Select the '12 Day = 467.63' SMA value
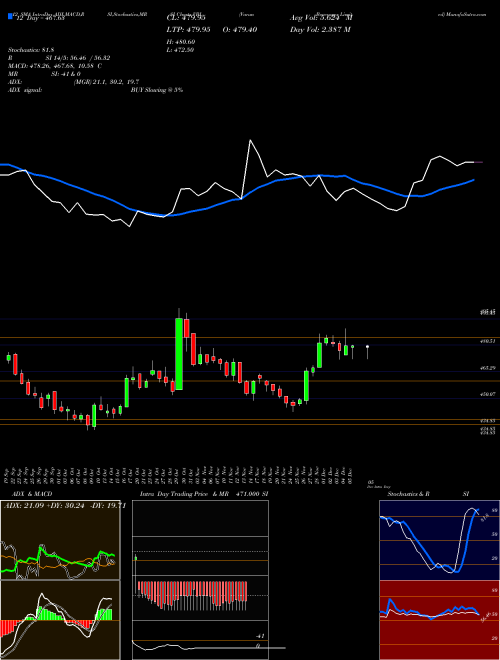 click(x=40, y=18)
